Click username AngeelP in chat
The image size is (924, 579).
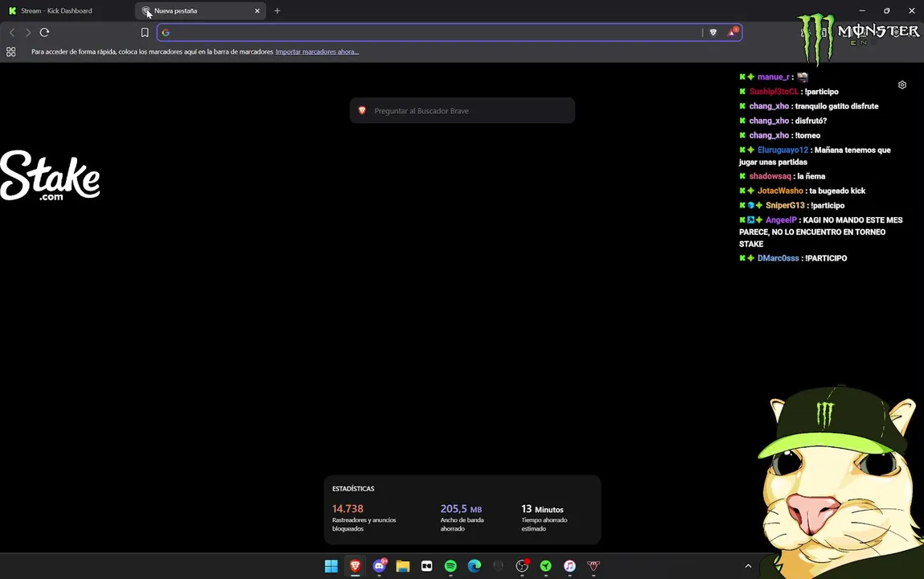(x=781, y=220)
